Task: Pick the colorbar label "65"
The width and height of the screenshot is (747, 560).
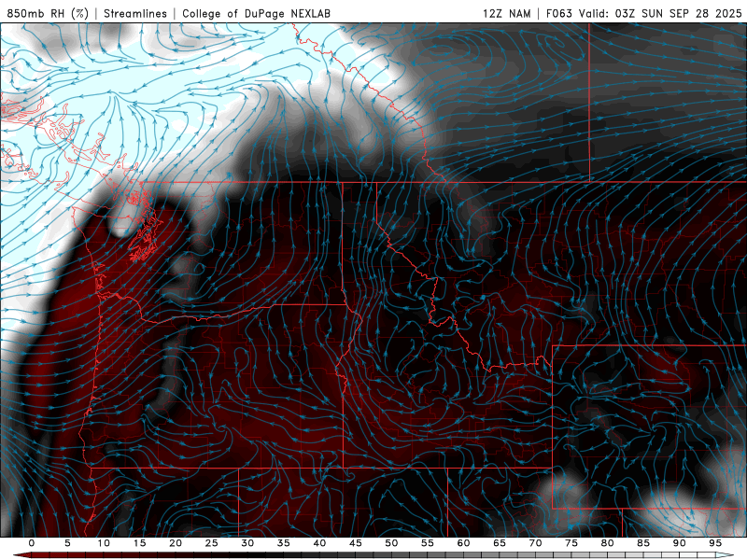Action: click(x=500, y=543)
